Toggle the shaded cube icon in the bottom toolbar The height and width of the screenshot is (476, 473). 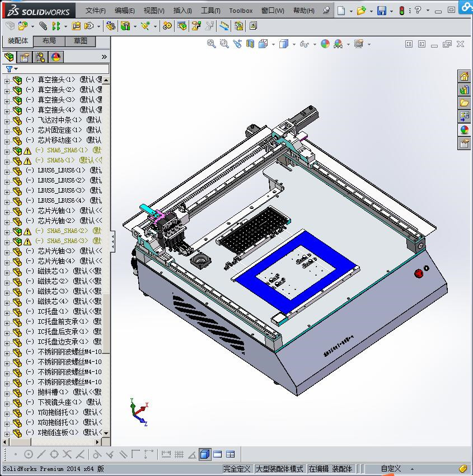205,454
